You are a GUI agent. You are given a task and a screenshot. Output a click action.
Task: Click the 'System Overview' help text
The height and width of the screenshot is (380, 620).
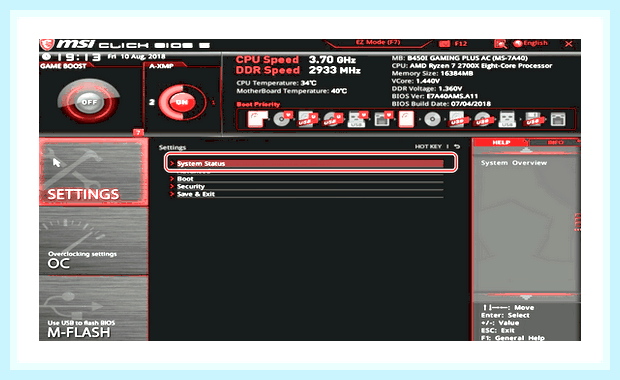coord(514,163)
